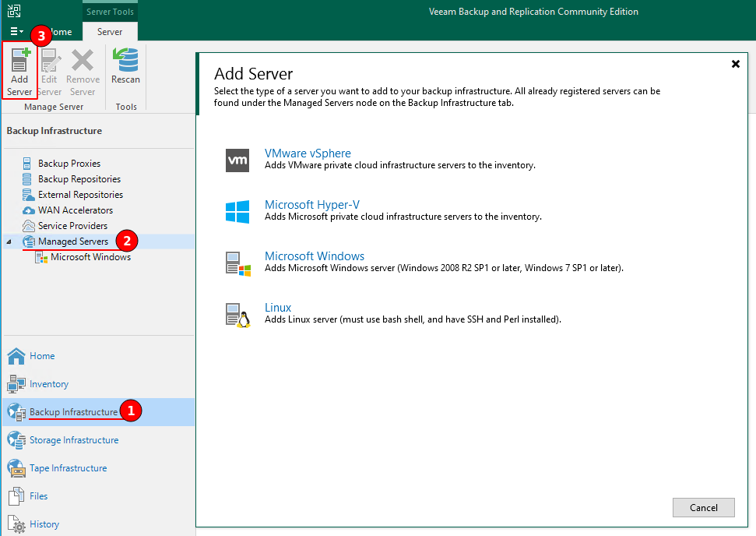The width and height of the screenshot is (756, 536).
Task: Collapse the Managed Servers tree node
Action: 9,242
